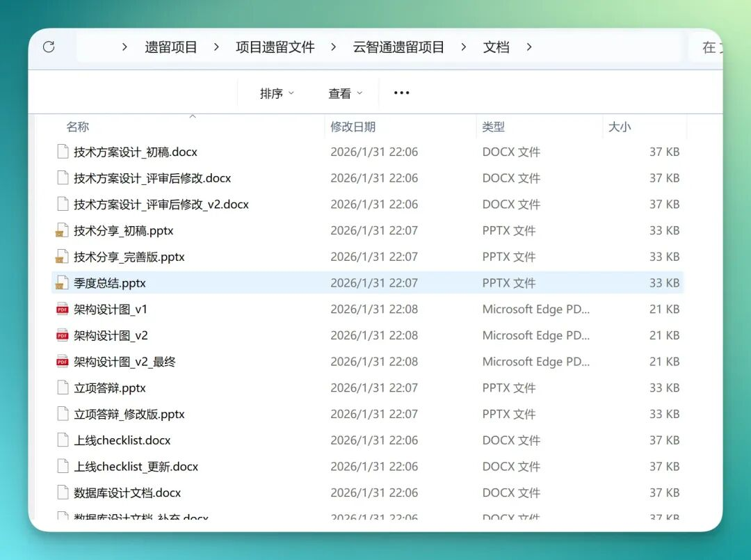751x560 pixels.
Task: Click the refresh icon in address bar
Action: [x=49, y=47]
